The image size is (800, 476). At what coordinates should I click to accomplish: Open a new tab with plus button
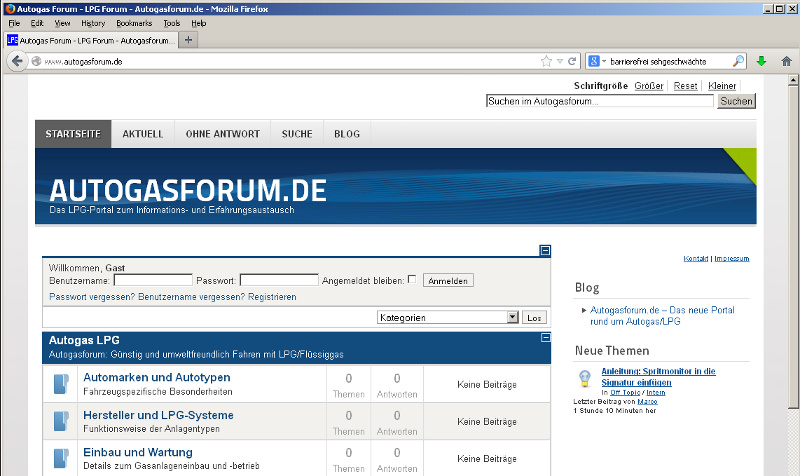point(189,40)
